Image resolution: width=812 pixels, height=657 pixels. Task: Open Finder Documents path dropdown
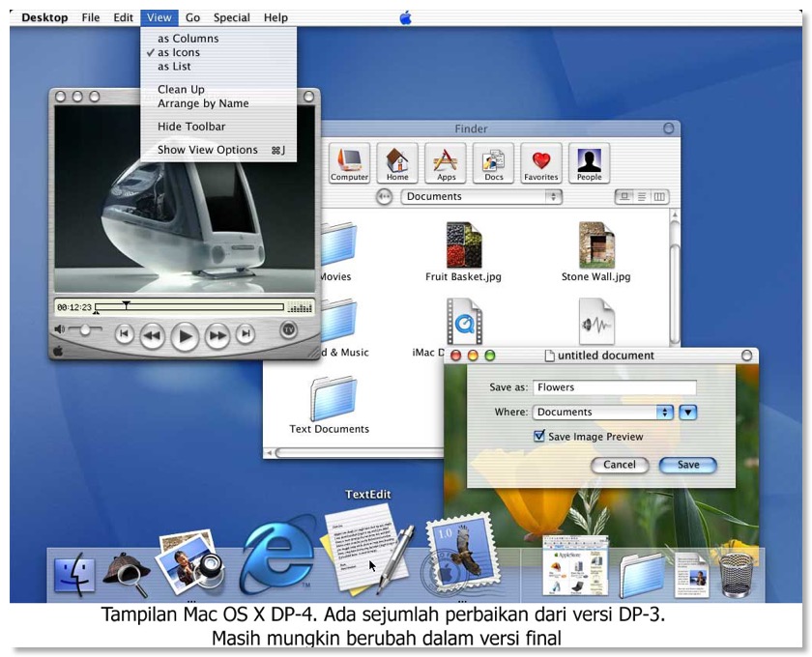pyautogui.click(x=481, y=197)
